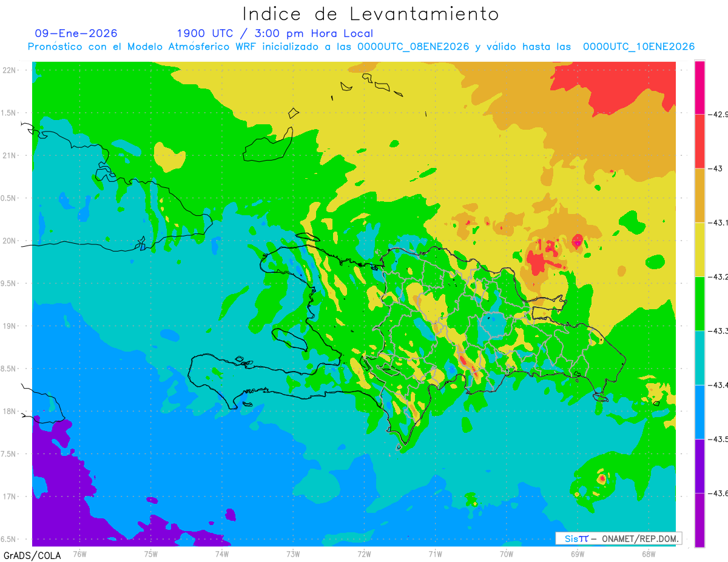Click the -43.6 legend value
728x562 pixels.
click(x=718, y=493)
